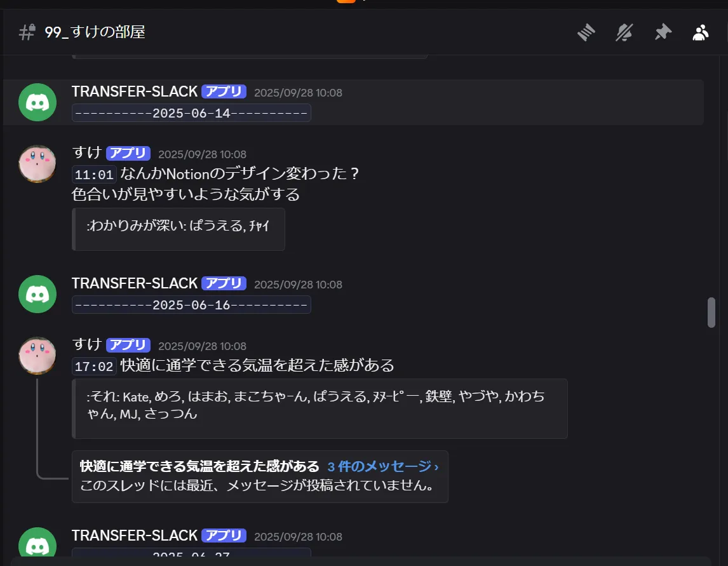Click the chat scrollbar thumb
Screen dimensions: 728x566
711,313
